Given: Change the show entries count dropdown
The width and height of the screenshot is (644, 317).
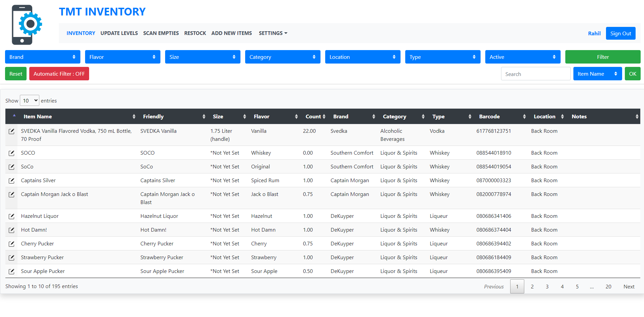Looking at the screenshot, I should click(30, 101).
